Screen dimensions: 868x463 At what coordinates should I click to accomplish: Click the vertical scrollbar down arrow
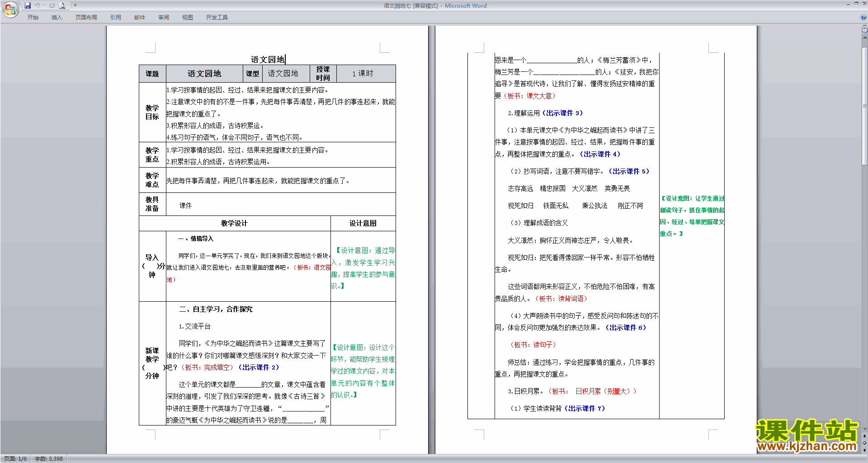click(x=864, y=430)
